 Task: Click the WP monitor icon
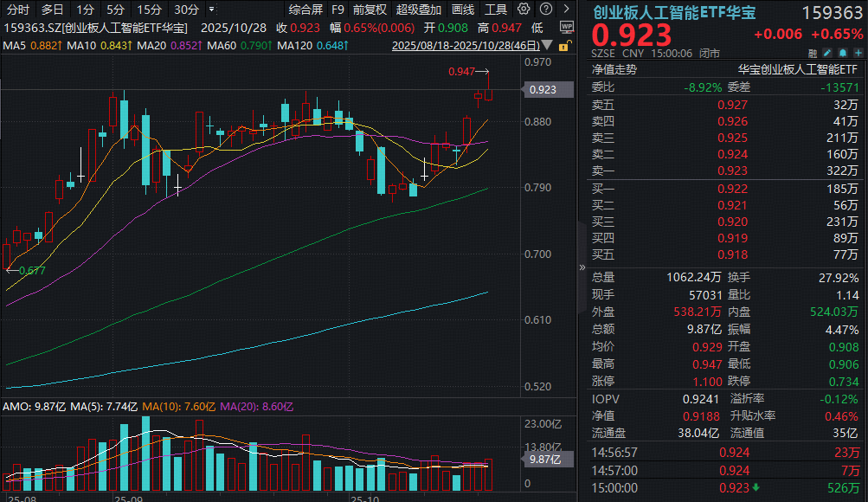pos(566,27)
